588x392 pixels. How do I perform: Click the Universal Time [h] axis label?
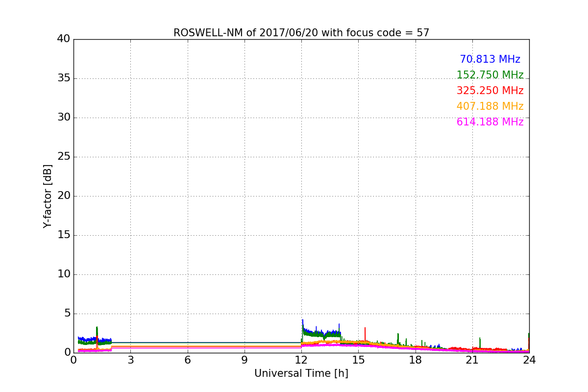point(301,373)
